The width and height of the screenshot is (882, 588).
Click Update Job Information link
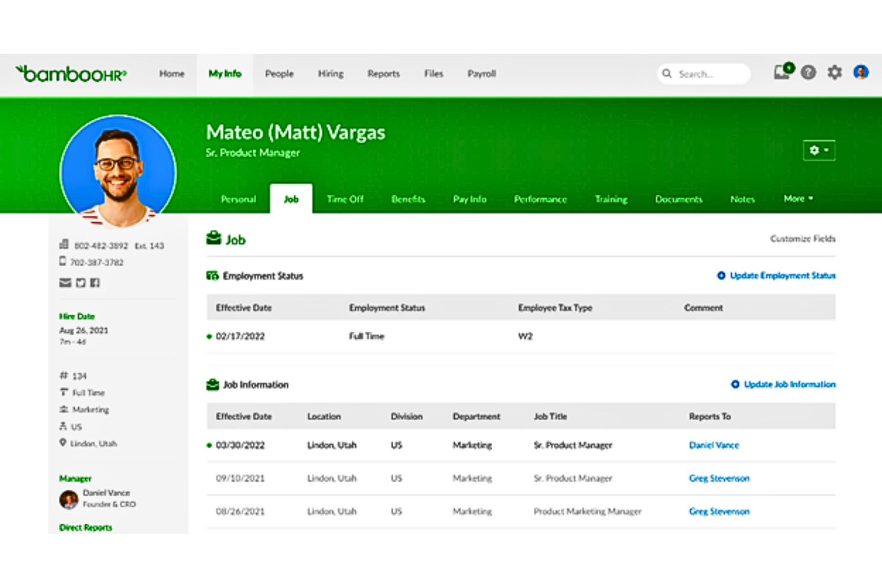[x=789, y=384]
